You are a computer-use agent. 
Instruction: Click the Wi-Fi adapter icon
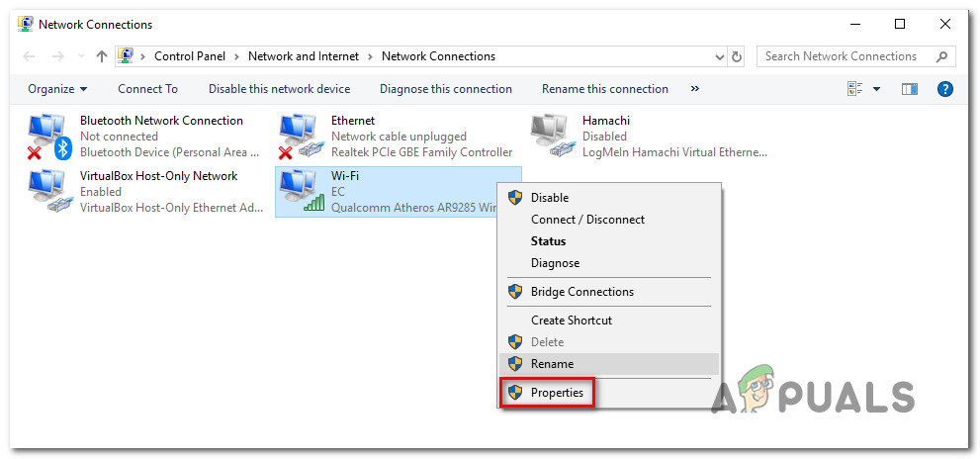point(298,191)
